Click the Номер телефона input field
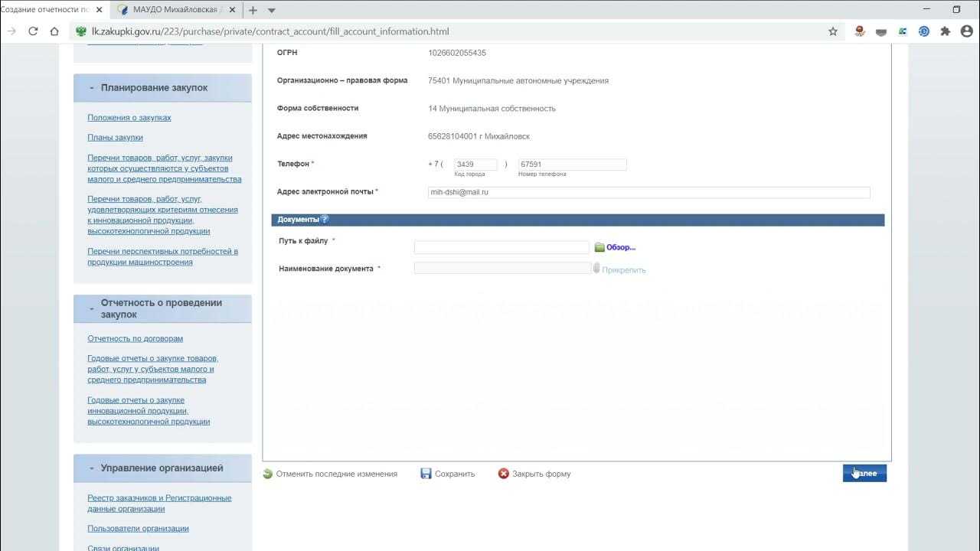Screen dimensions: 980x551 point(573,165)
